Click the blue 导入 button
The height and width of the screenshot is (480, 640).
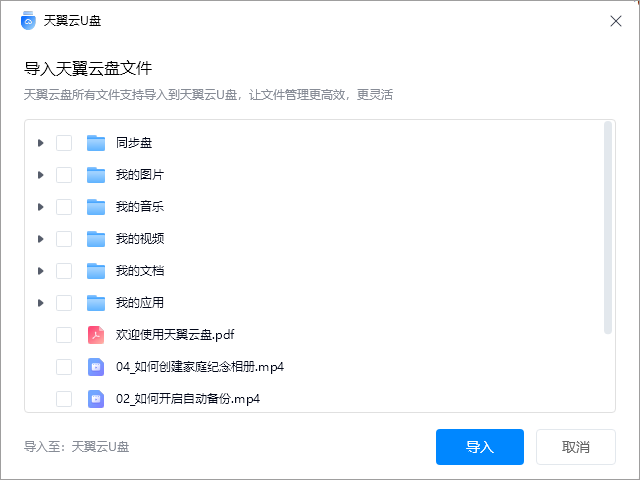(480, 447)
